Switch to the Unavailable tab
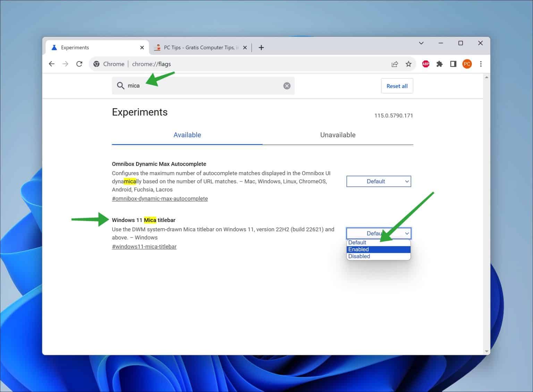Image resolution: width=533 pixels, height=392 pixels. pos(337,135)
